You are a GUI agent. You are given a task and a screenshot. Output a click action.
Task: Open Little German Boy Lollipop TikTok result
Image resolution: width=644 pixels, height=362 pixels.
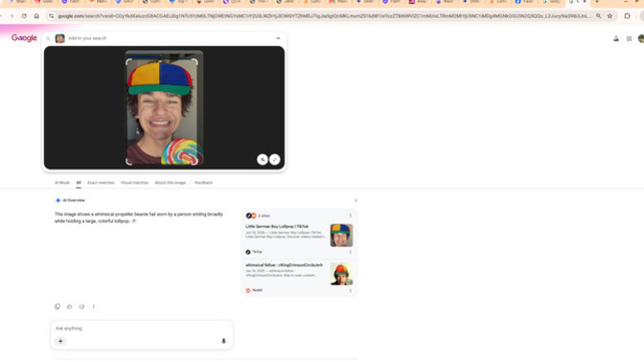click(277, 227)
